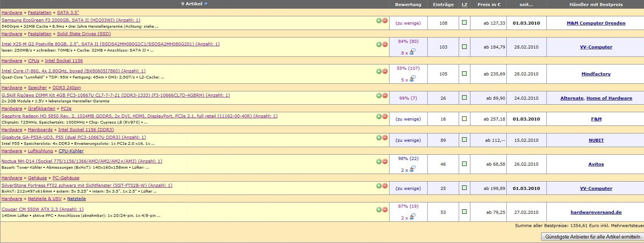Go to CPU-Kühler breadcrumb
644x243 pixels.
(x=71, y=151)
